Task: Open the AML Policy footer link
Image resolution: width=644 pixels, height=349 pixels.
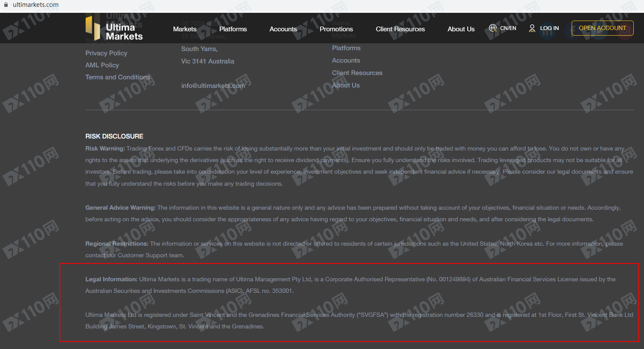Action: 102,65
